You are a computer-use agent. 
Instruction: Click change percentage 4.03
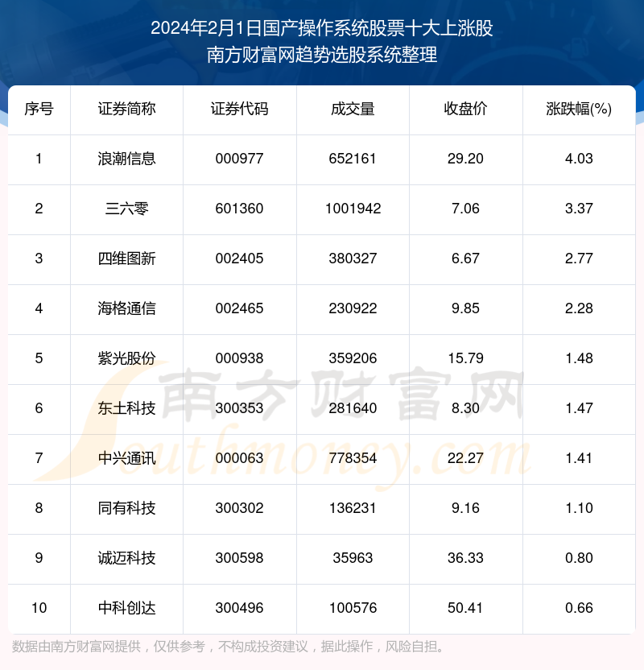coord(579,159)
